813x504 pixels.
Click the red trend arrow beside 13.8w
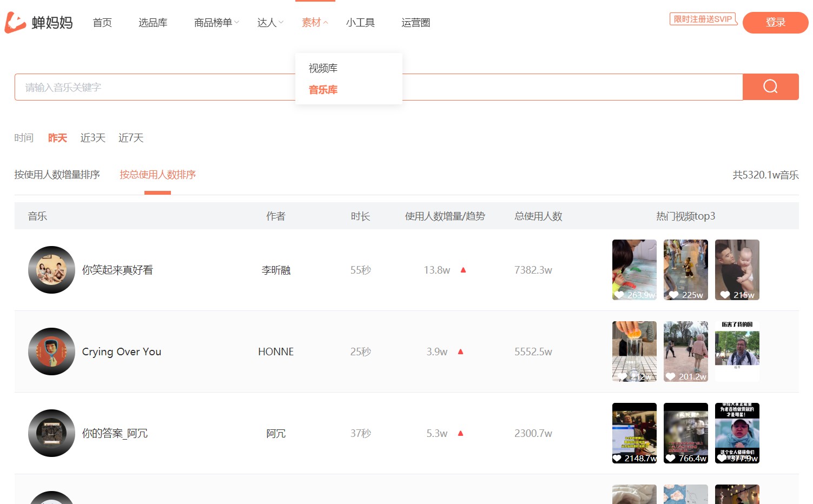tap(463, 270)
